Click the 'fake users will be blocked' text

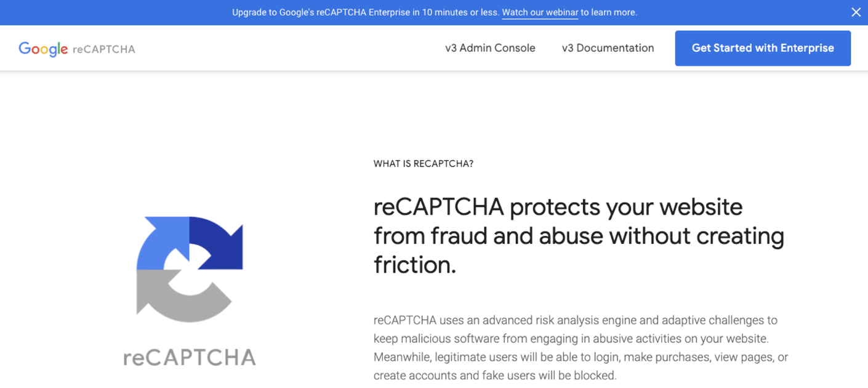click(x=548, y=375)
